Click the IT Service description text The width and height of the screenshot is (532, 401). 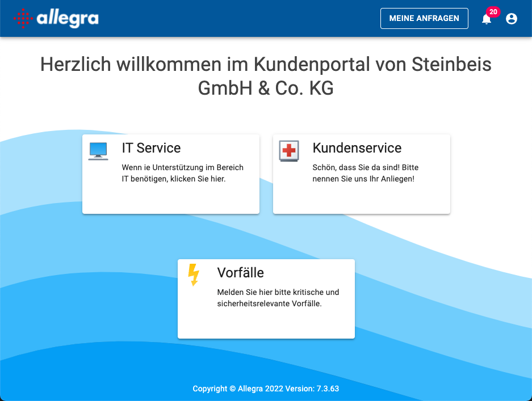pos(183,173)
